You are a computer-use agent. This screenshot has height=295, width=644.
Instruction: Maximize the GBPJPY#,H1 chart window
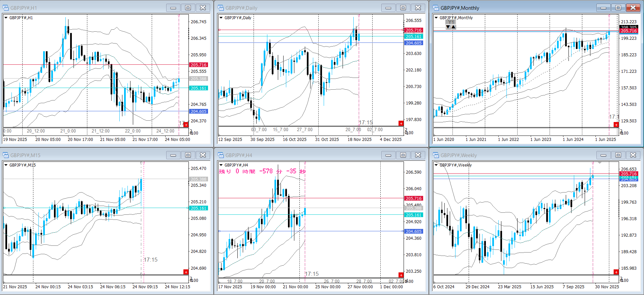188,8
